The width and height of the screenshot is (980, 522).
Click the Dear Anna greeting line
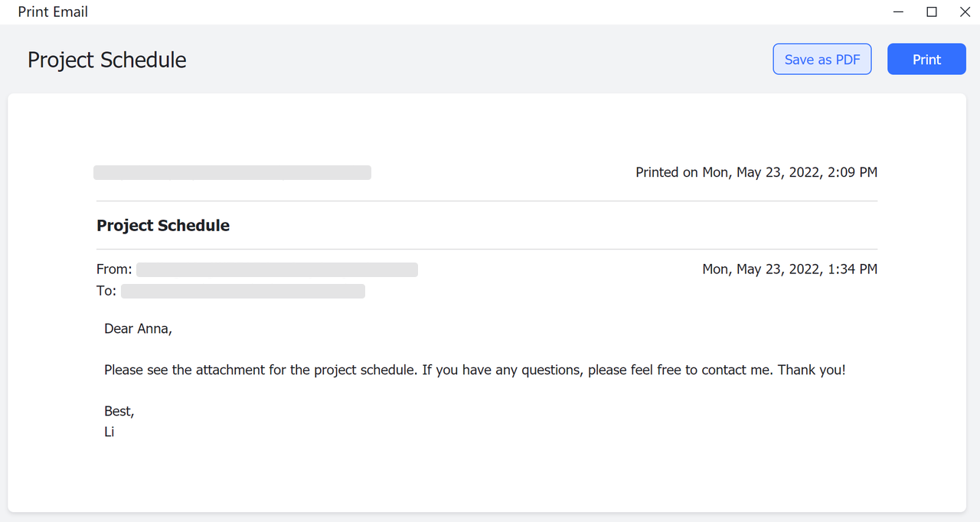point(139,329)
